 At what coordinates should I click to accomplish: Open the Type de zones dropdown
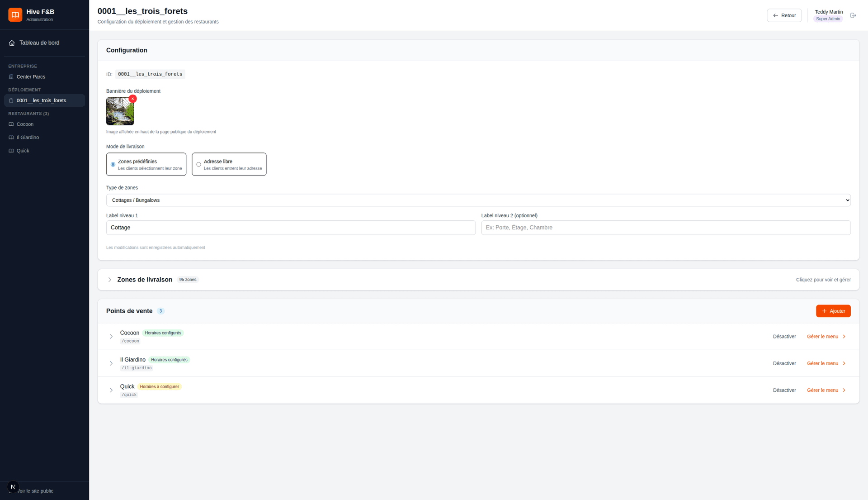[x=478, y=200]
